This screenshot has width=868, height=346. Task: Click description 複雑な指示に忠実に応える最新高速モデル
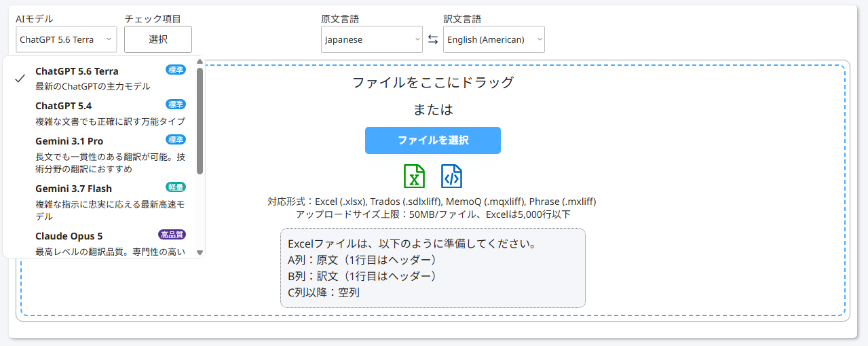[x=110, y=210]
